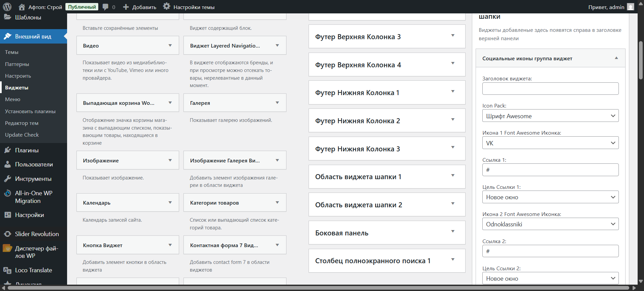Open Цель Ссылки 1 dropdown

[x=550, y=197]
